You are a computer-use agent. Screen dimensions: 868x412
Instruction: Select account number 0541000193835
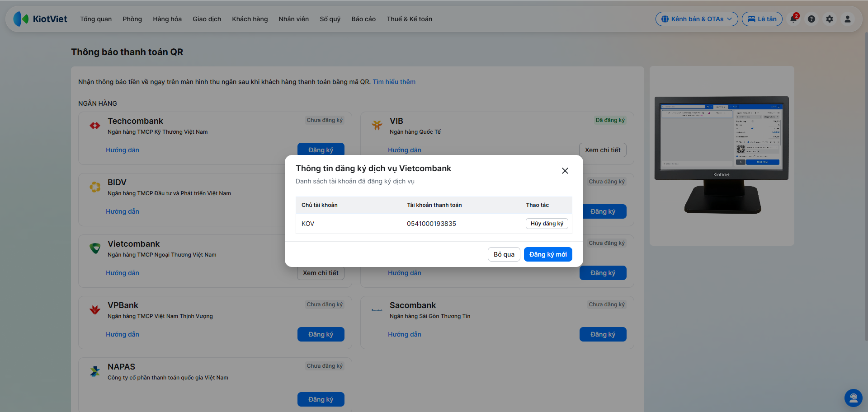431,224
